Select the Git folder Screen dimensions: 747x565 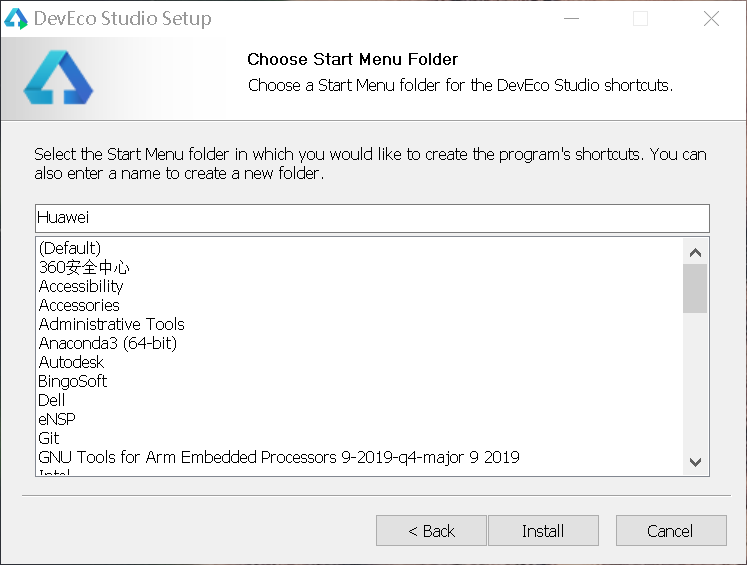pos(49,438)
